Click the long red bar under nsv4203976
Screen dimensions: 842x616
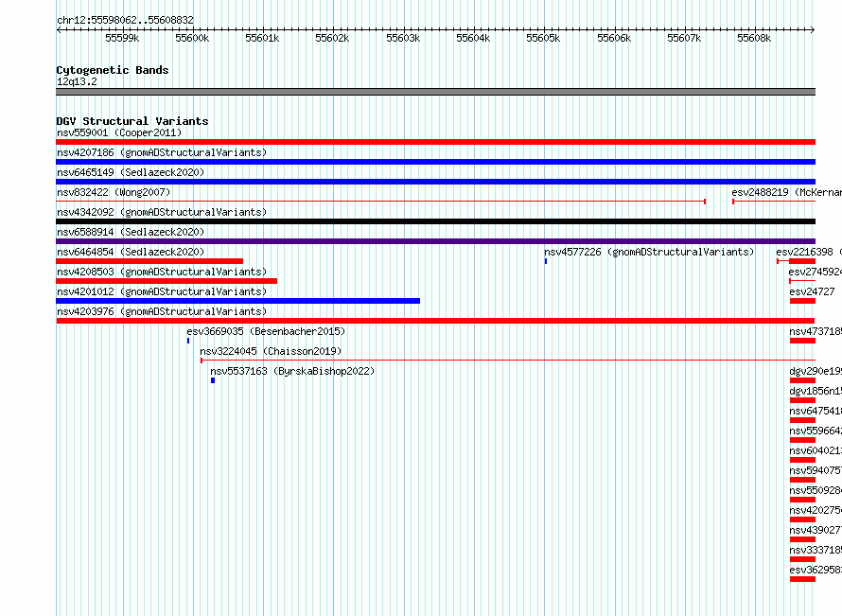coord(435,321)
